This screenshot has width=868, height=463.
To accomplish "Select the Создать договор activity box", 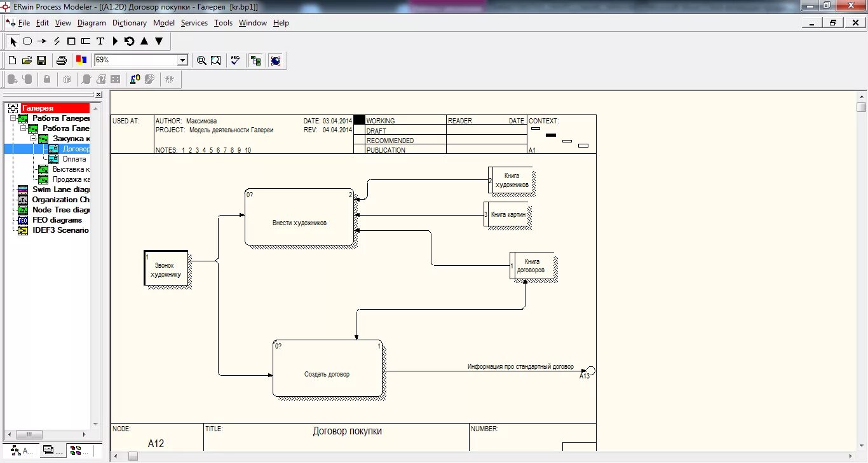I will point(328,368).
